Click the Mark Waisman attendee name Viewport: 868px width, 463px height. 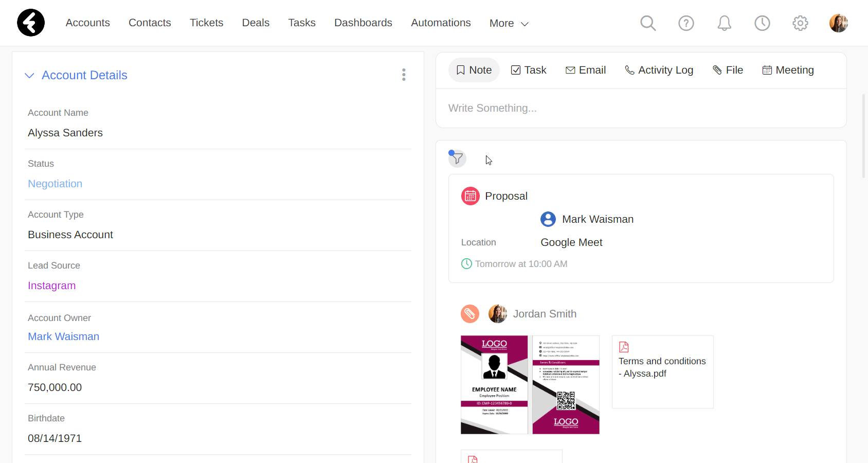click(598, 219)
